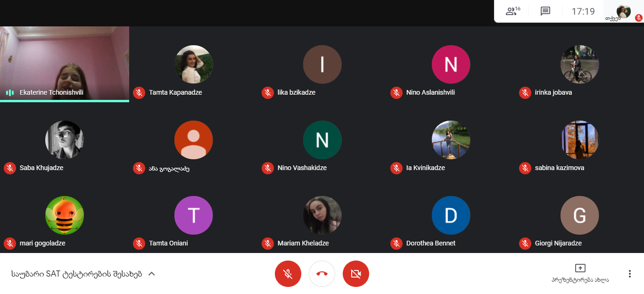Click Nino Vashakidze's green N avatar

[x=322, y=140]
